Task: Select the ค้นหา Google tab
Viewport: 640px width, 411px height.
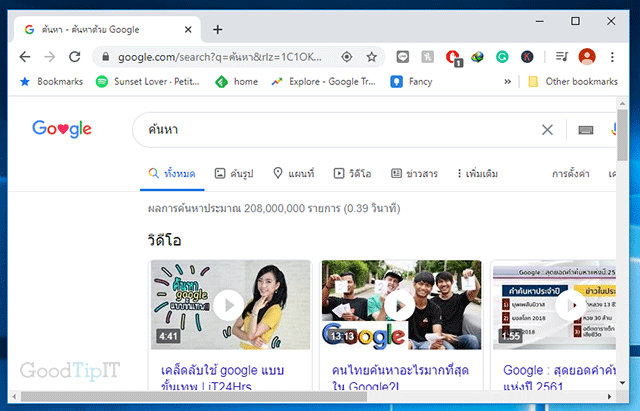Action: coord(108,29)
